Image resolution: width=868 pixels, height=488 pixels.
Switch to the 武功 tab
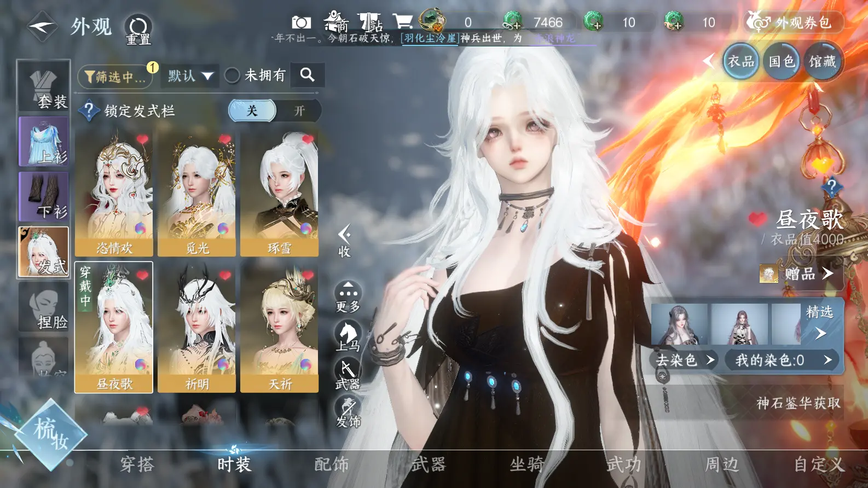click(624, 464)
